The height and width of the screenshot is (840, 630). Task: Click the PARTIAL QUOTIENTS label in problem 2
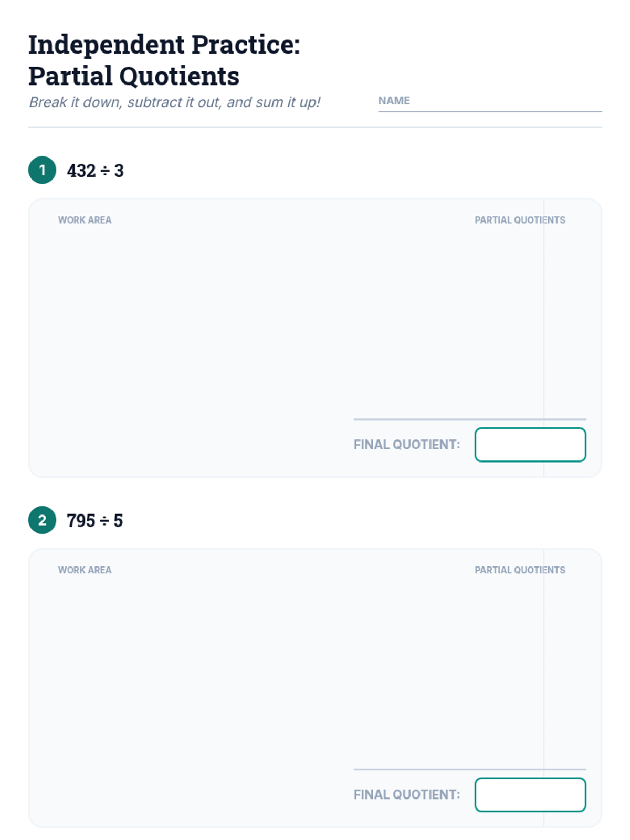pos(520,570)
